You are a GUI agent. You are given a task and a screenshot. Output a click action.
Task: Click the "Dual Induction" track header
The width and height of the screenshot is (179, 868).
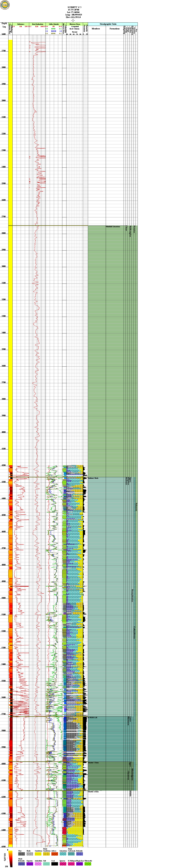tap(37, 24)
